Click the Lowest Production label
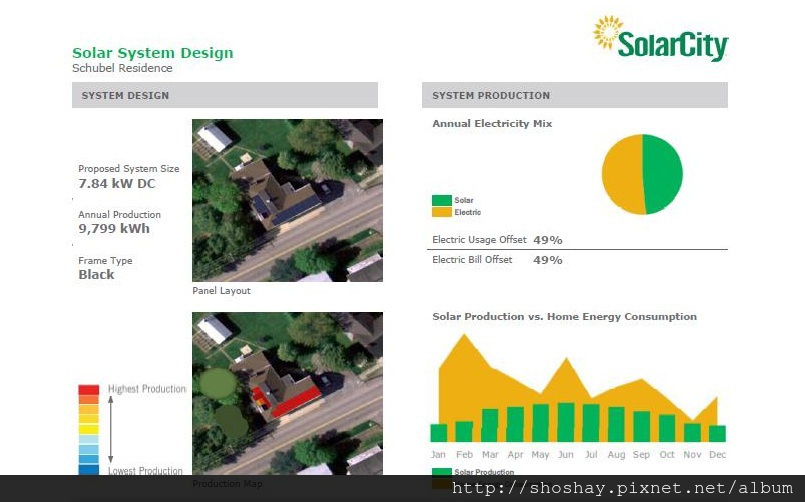805x502 pixels. click(145, 471)
